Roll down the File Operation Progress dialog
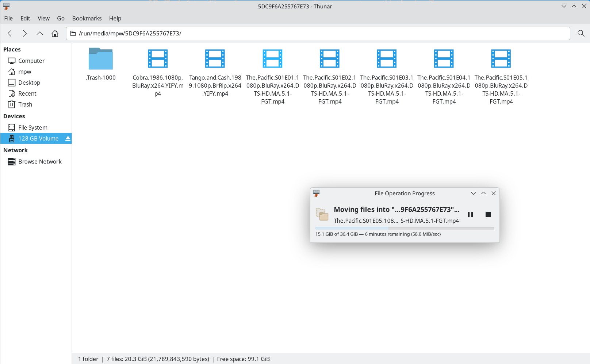Viewport: 590px width, 364px height. coord(473,194)
